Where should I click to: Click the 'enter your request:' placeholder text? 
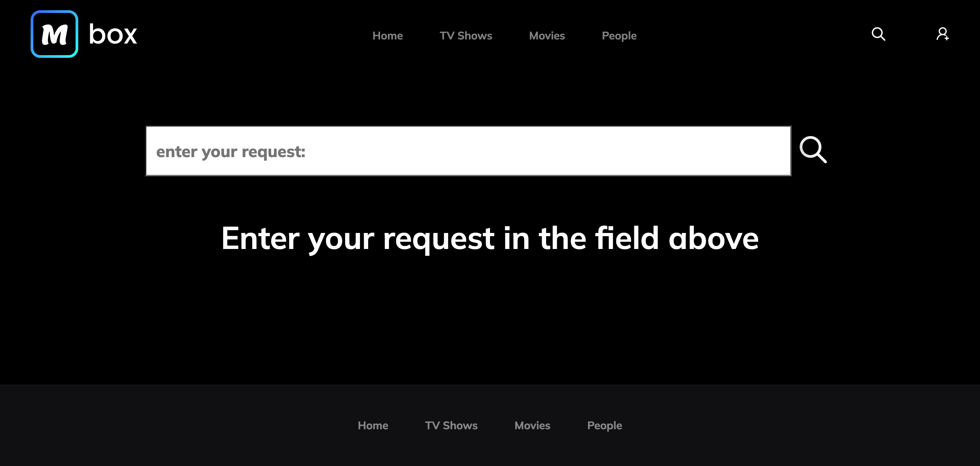coord(231,151)
